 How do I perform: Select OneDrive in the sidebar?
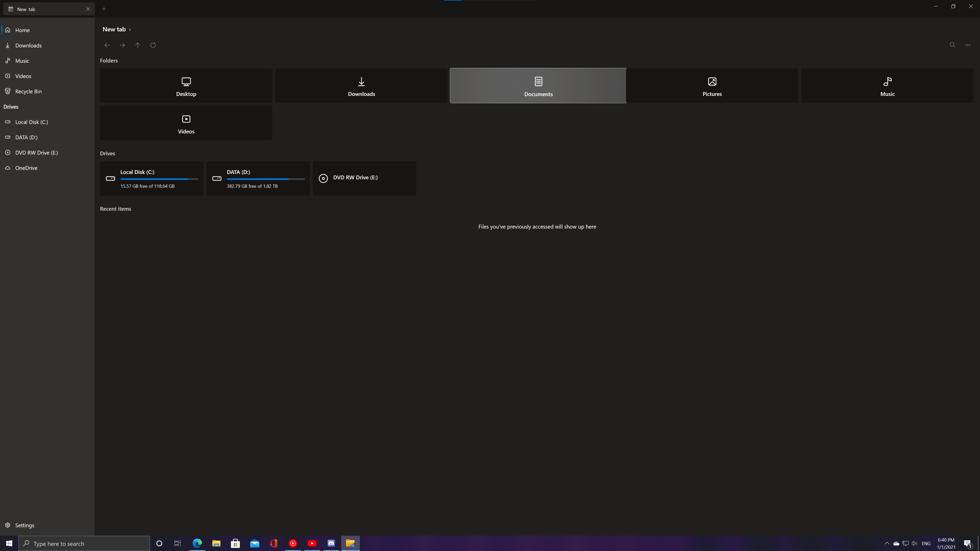pos(26,168)
